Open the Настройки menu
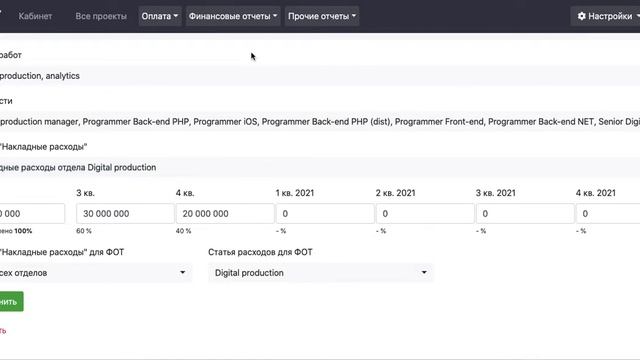This screenshot has width=640, height=360. [605, 16]
